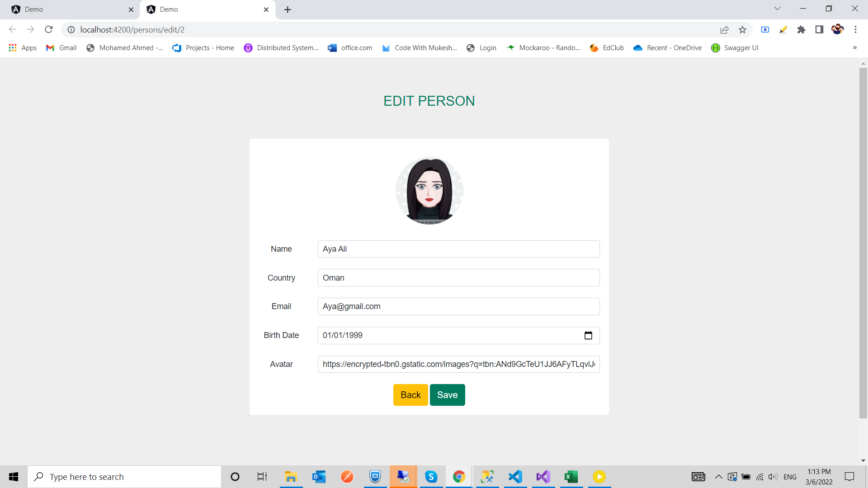This screenshot has width=868, height=488.
Task: Open the office.com bookmark
Action: 356,47
